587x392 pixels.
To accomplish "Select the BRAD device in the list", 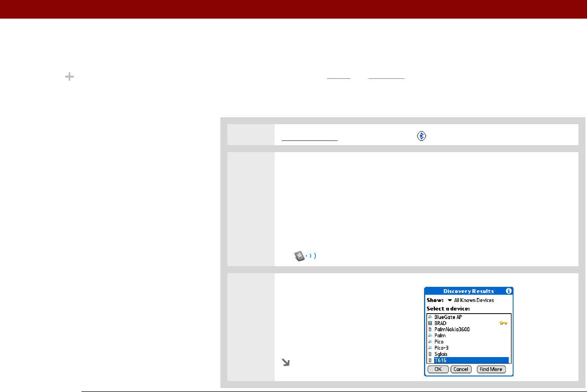I will 440,323.
